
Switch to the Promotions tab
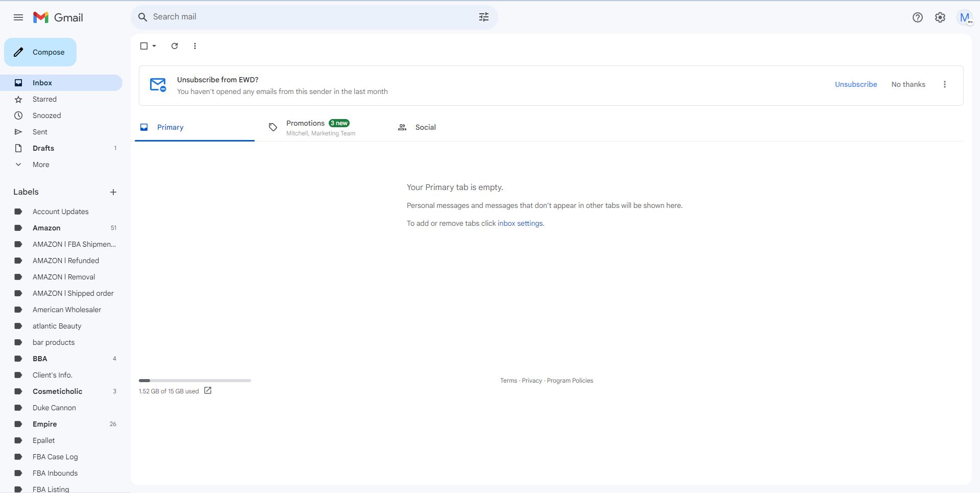click(x=323, y=127)
